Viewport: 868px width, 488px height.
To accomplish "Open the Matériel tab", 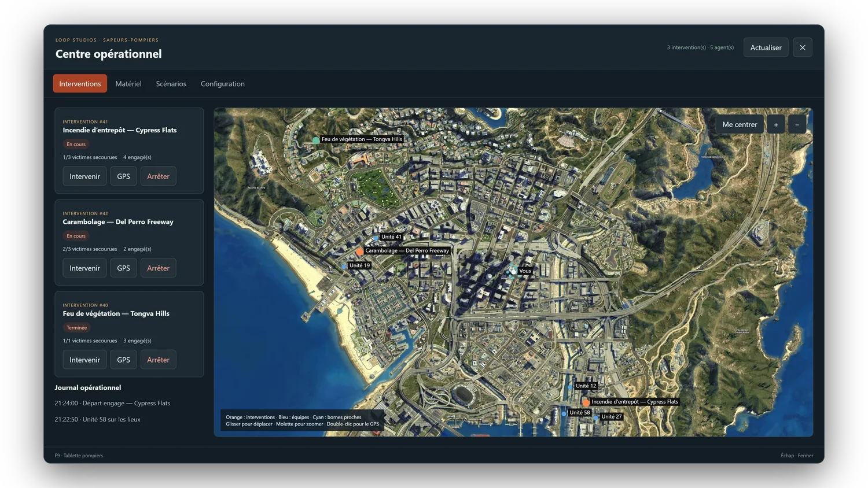I will pyautogui.click(x=128, y=84).
